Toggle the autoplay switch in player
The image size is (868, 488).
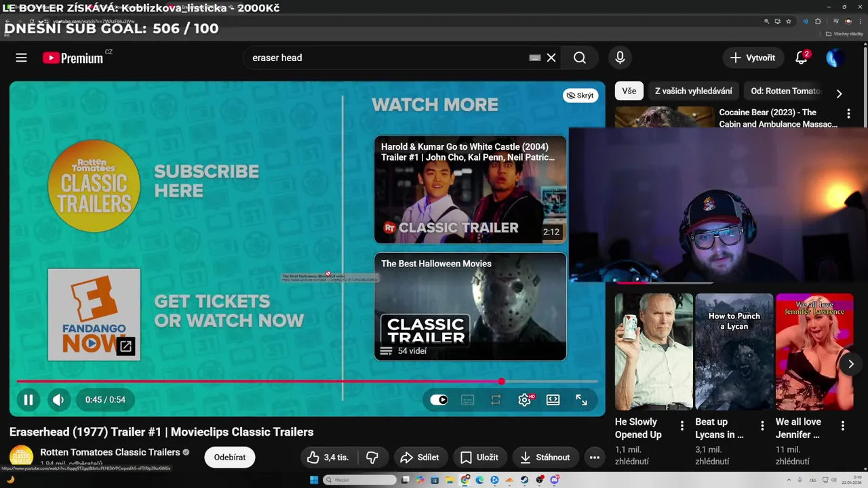pyautogui.click(x=439, y=400)
